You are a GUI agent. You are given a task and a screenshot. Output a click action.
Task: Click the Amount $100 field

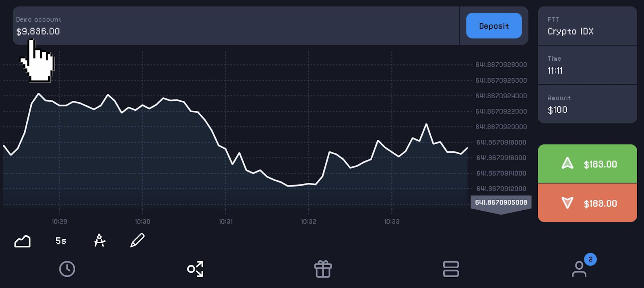point(587,104)
